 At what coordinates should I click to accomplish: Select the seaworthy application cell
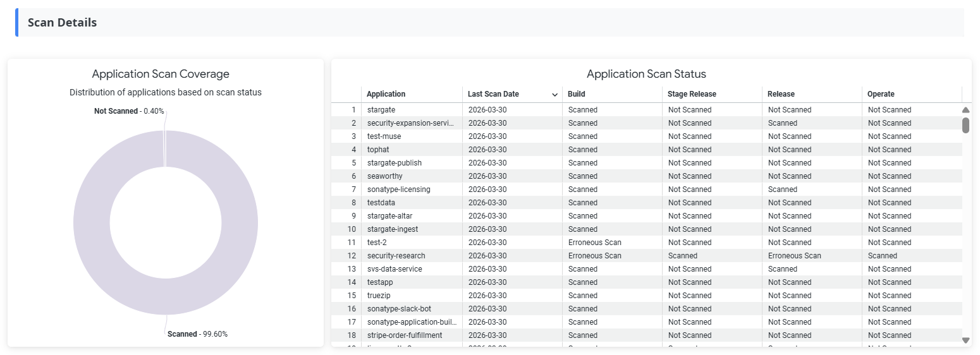(412, 176)
